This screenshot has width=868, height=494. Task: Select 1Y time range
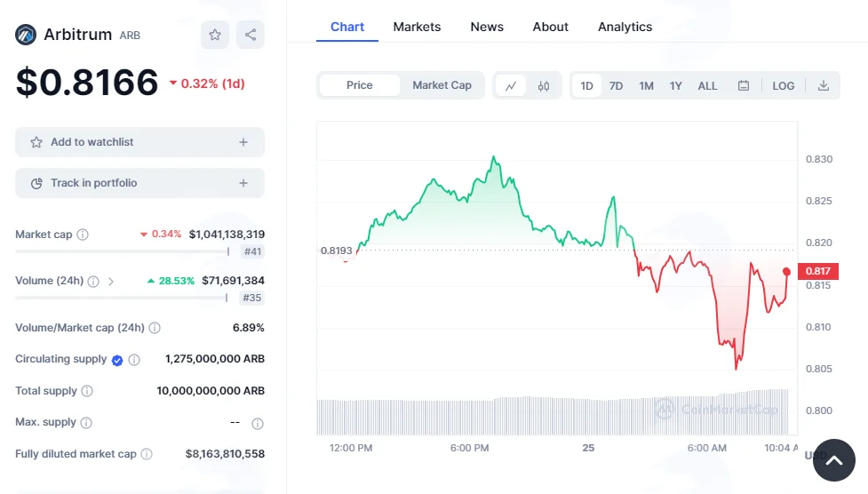[675, 86]
